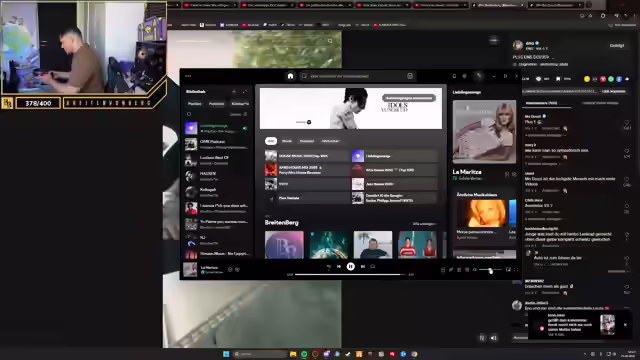Select the Musik filter chip
640x360 pixels.
(x=287, y=141)
